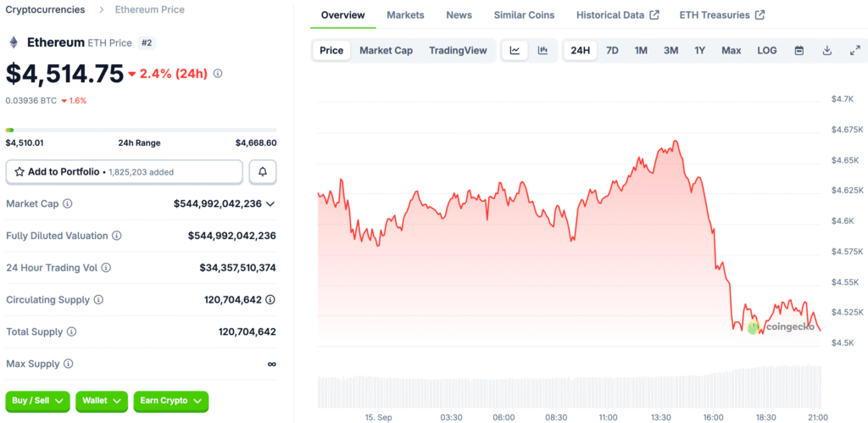Click the $4,510.01 range low value
The image size is (868, 423).
pyautogui.click(x=25, y=143)
